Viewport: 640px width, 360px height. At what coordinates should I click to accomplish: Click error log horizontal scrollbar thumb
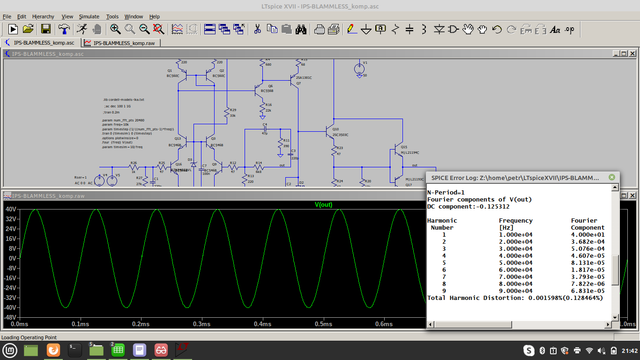coord(473,324)
